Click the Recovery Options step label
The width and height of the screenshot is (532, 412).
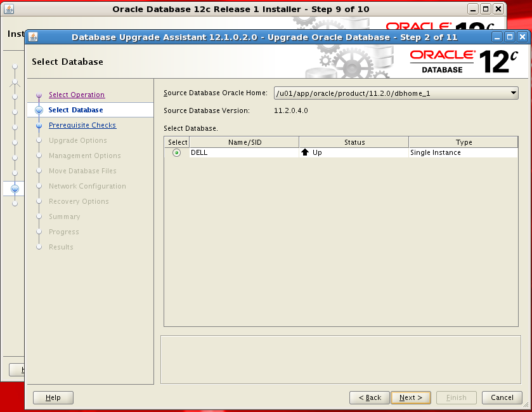(x=79, y=201)
